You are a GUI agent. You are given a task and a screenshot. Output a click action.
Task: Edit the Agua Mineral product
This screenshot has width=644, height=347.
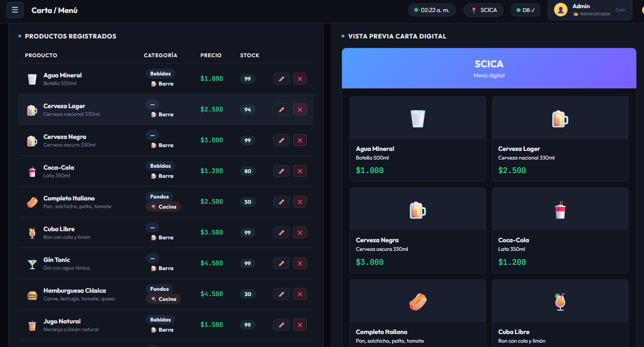point(281,79)
